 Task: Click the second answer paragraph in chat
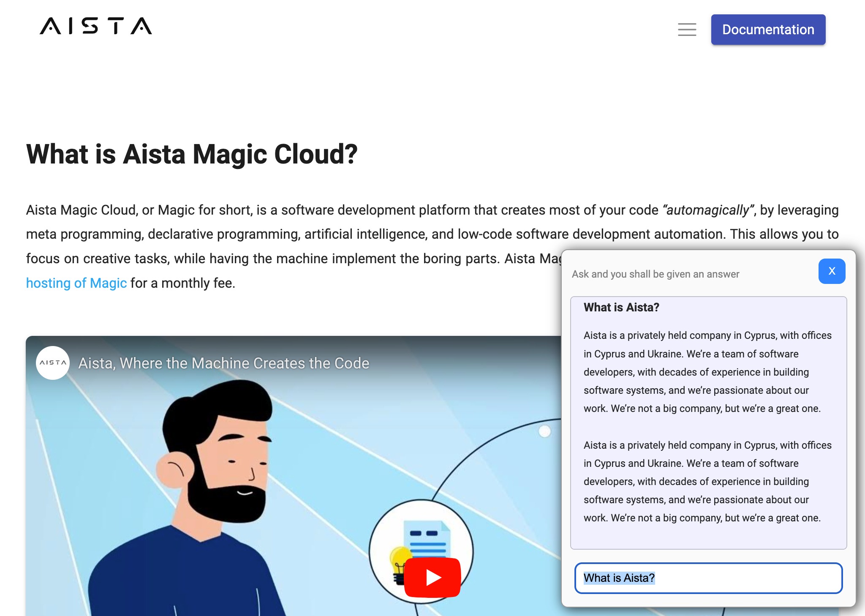pos(707,482)
